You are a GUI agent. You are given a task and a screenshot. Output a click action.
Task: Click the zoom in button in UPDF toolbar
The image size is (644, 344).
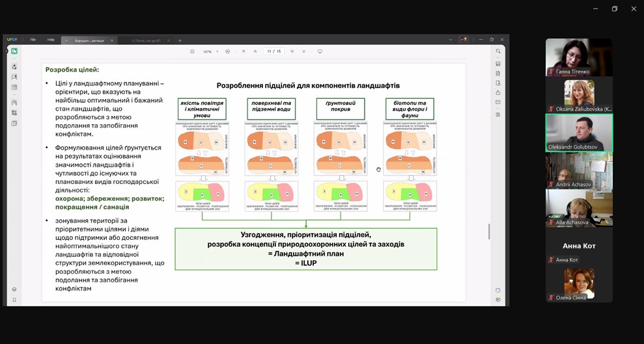click(227, 51)
